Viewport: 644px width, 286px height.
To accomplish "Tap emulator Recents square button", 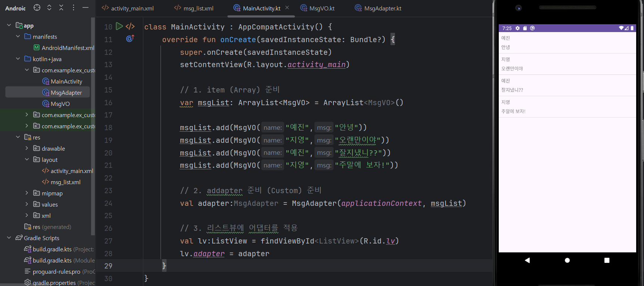I will point(607,260).
